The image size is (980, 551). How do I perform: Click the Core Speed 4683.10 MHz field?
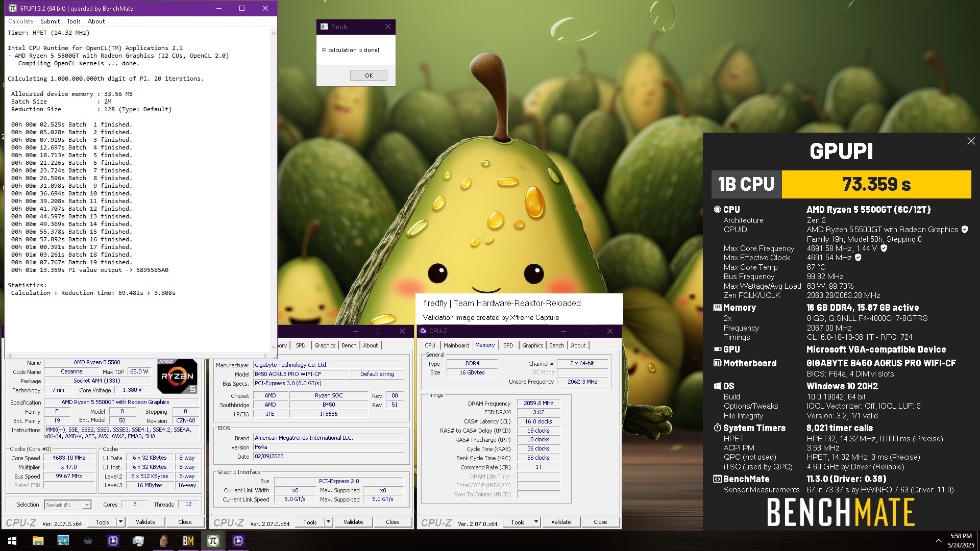pos(69,458)
